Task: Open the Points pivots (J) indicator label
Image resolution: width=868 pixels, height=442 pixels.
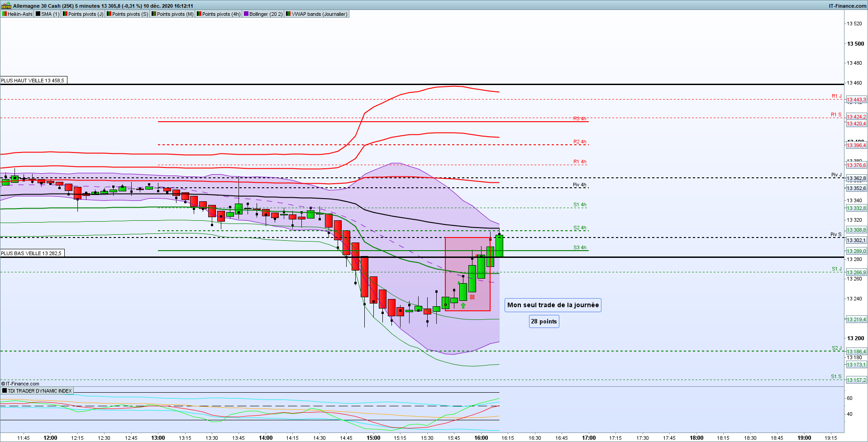Action: pyautogui.click(x=85, y=14)
